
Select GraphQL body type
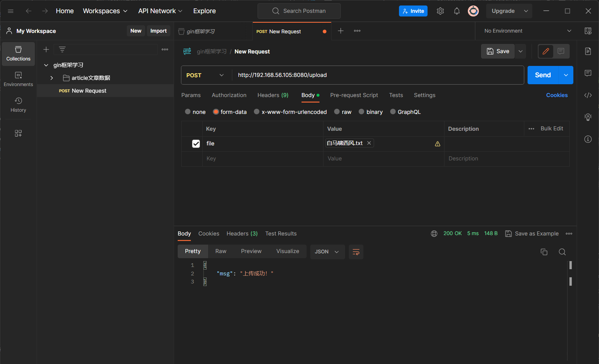tap(393, 112)
